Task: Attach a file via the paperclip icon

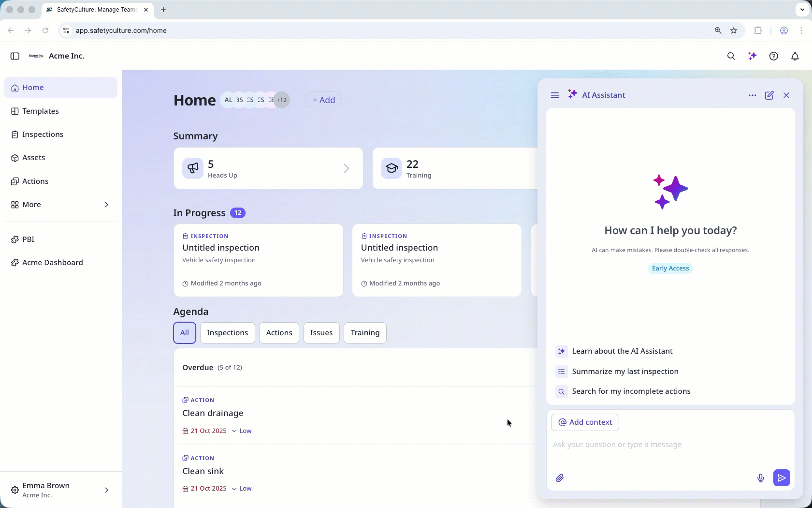Action: 560,478
